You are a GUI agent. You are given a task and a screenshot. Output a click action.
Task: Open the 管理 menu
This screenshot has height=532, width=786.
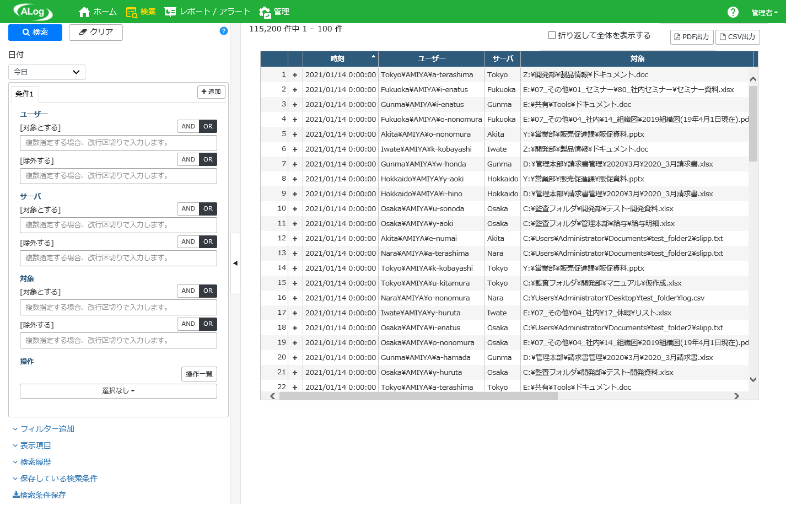click(274, 12)
